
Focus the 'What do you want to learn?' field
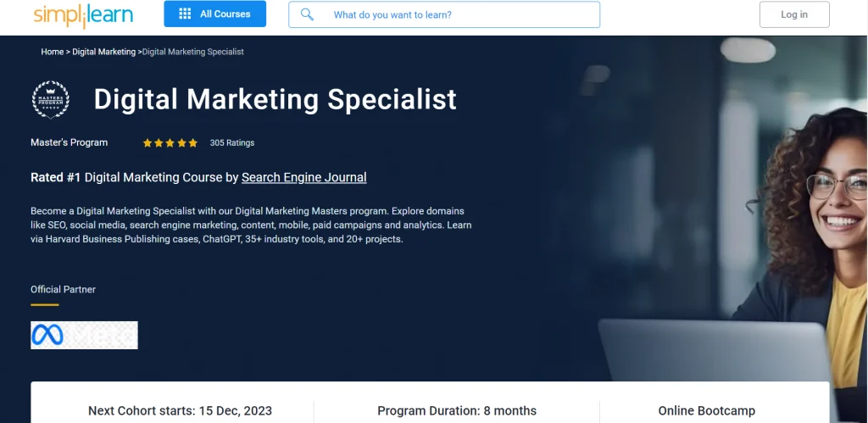(444, 14)
